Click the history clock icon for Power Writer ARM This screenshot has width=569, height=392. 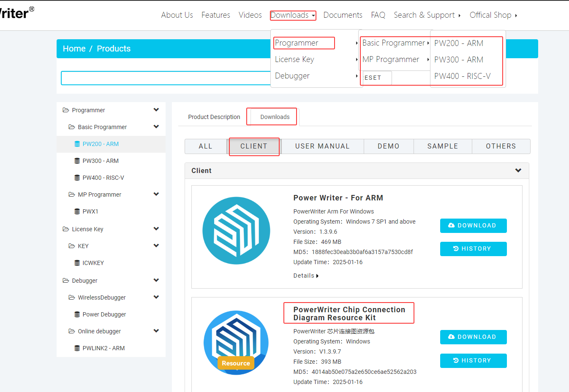pyautogui.click(x=456, y=249)
